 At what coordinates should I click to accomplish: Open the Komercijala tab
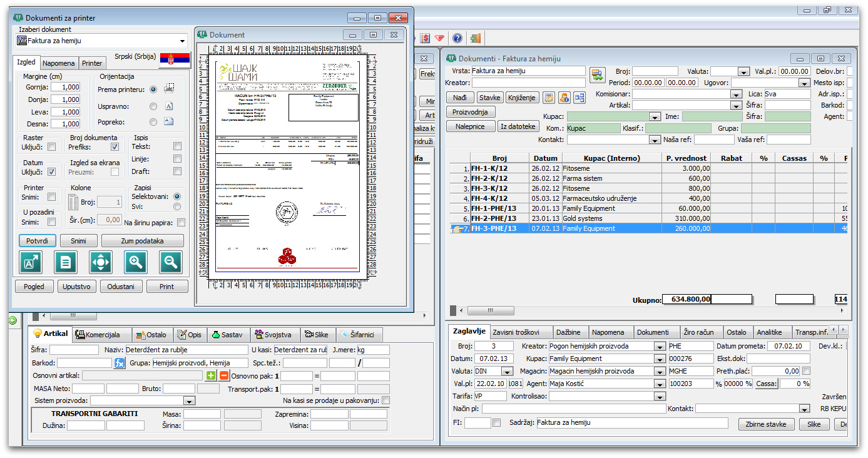pos(102,335)
